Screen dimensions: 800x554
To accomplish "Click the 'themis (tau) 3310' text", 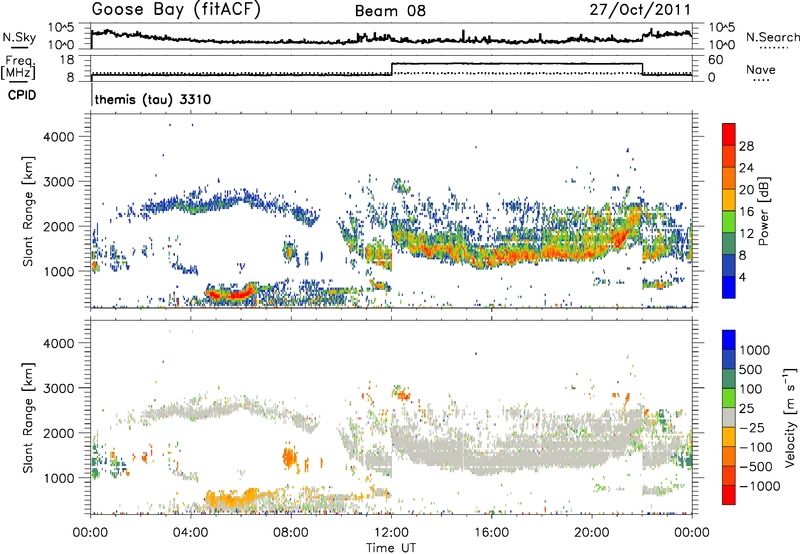I will click(x=153, y=99).
